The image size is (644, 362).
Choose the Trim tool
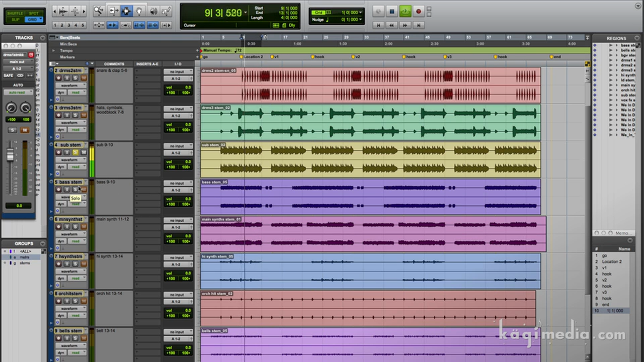coord(113,11)
